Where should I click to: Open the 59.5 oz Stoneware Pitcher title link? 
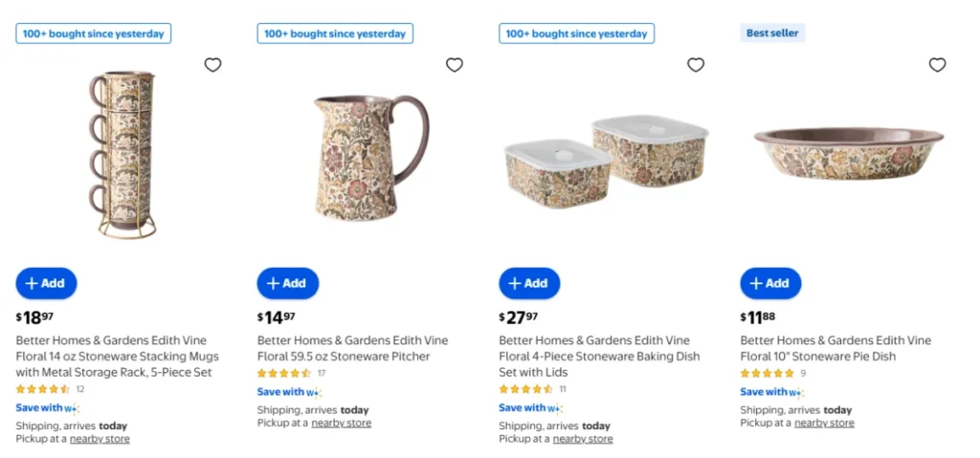(352, 348)
